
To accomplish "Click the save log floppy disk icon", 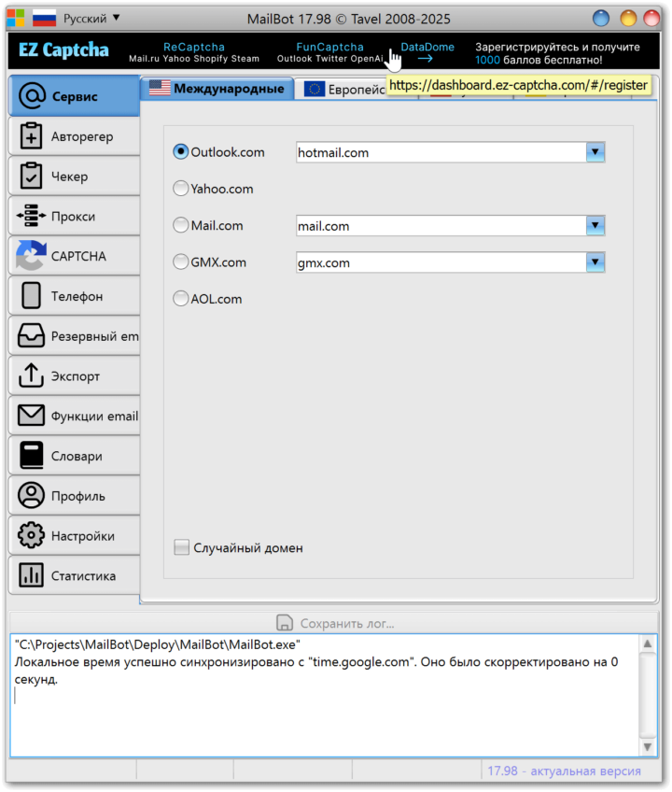I will 285,623.
